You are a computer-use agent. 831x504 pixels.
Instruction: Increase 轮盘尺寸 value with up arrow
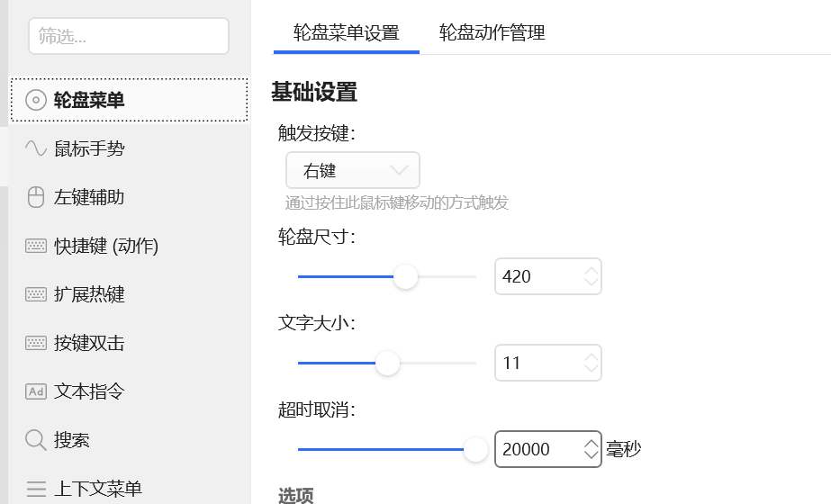tap(591, 271)
